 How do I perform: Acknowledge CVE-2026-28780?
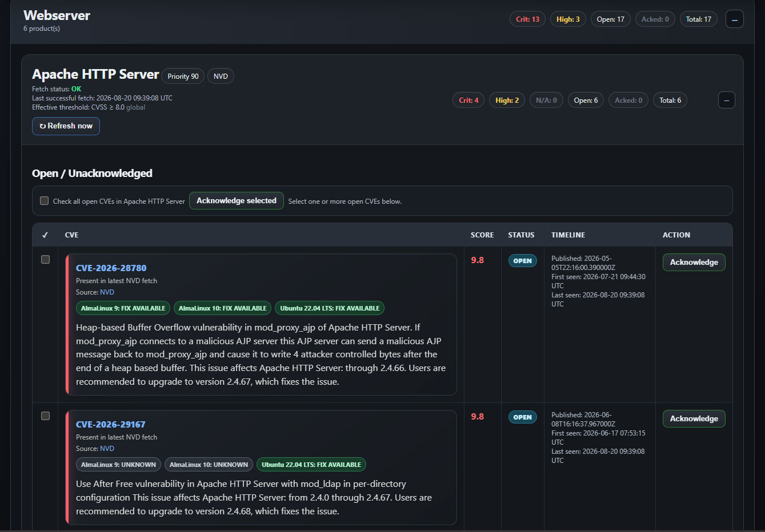(694, 263)
